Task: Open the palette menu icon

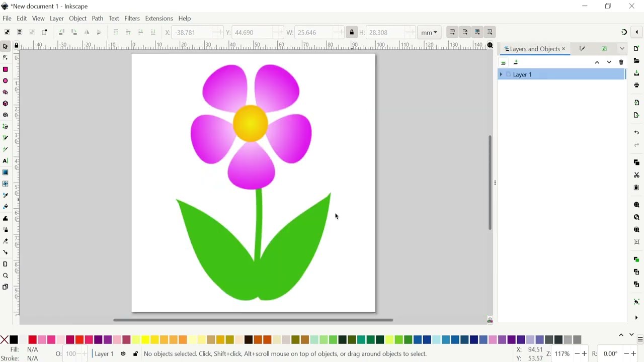Action: tap(640, 340)
